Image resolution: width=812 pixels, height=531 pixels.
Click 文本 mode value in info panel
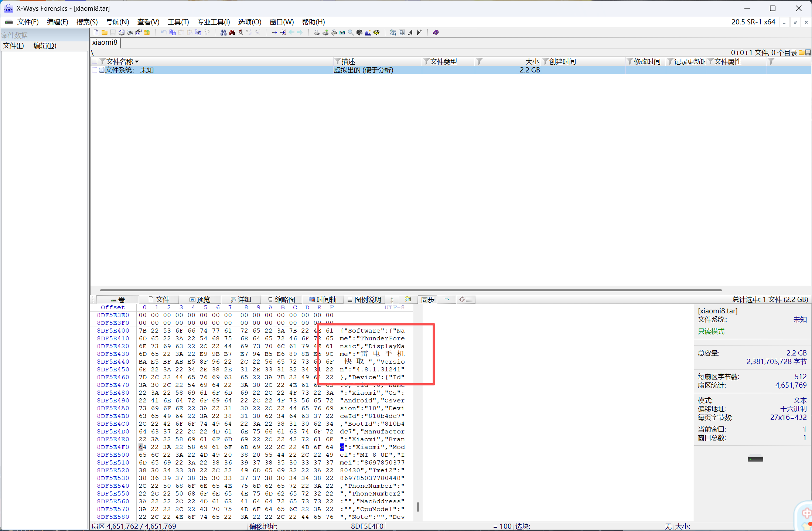[800, 400]
